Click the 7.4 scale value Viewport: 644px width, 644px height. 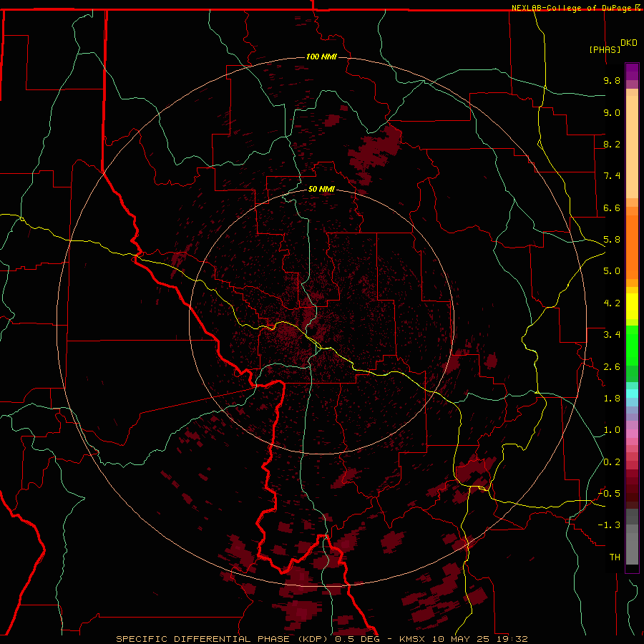click(x=612, y=176)
